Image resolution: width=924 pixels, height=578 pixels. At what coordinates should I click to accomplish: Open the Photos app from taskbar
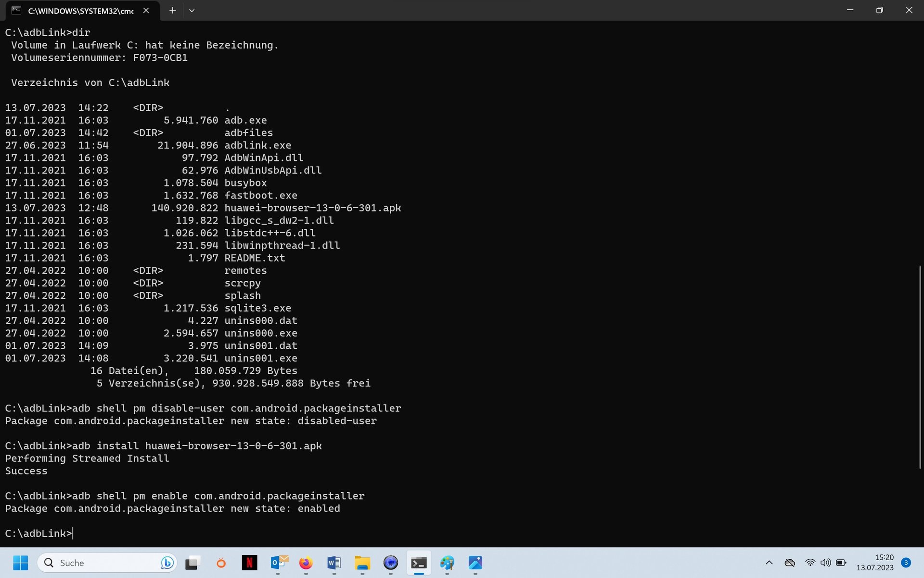475,563
